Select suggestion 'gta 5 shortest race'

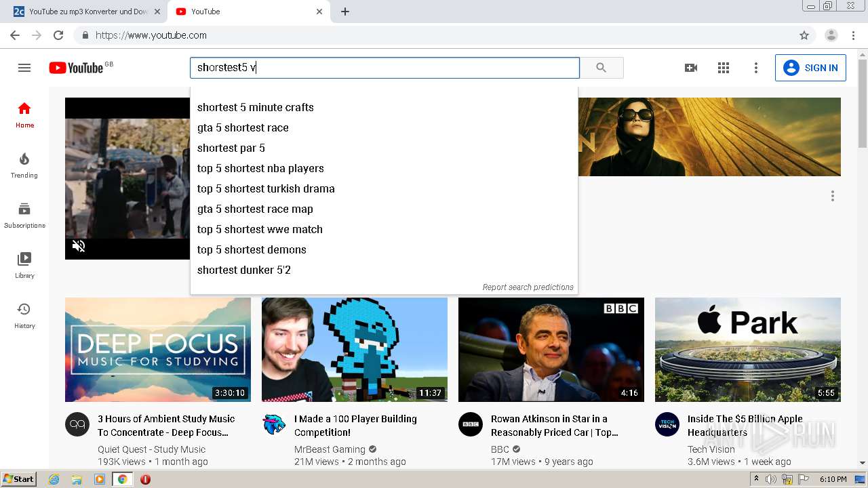tap(384, 127)
